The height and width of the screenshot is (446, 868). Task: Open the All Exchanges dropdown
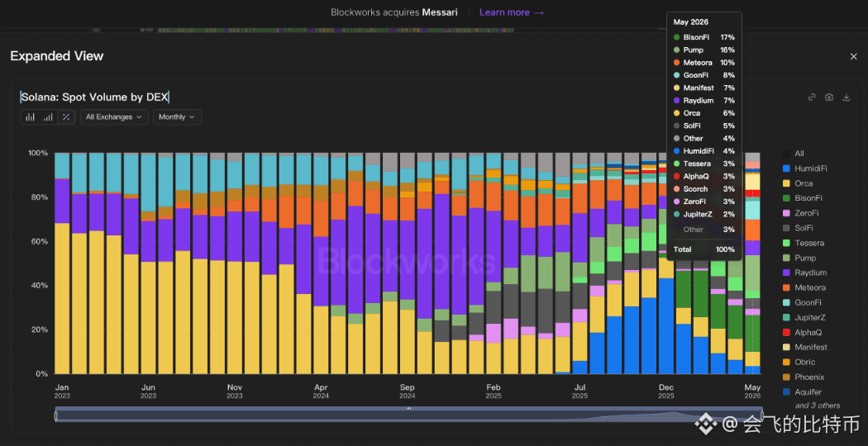[115, 117]
